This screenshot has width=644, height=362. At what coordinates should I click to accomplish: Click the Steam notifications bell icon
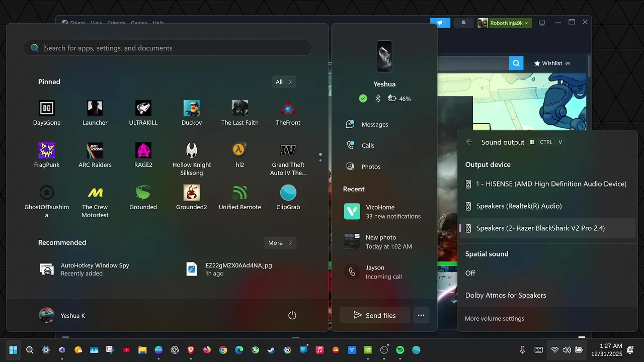[463, 23]
